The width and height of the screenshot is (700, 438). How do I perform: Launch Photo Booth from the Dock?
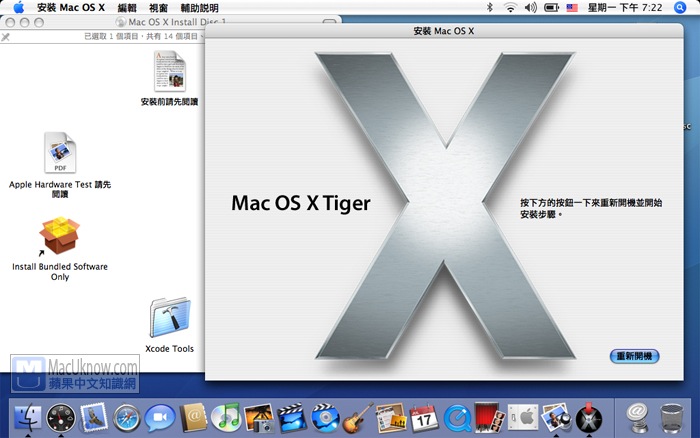click(490, 417)
